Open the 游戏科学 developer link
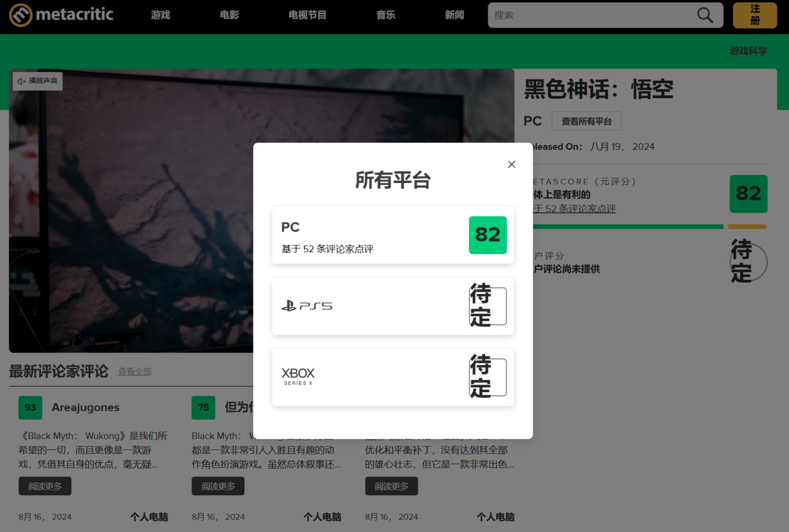Image resolution: width=789 pixels, height=532 pixels. [748, 51]
